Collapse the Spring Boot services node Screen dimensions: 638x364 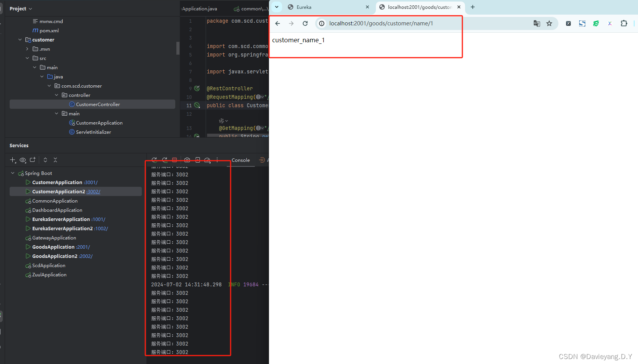13,173
